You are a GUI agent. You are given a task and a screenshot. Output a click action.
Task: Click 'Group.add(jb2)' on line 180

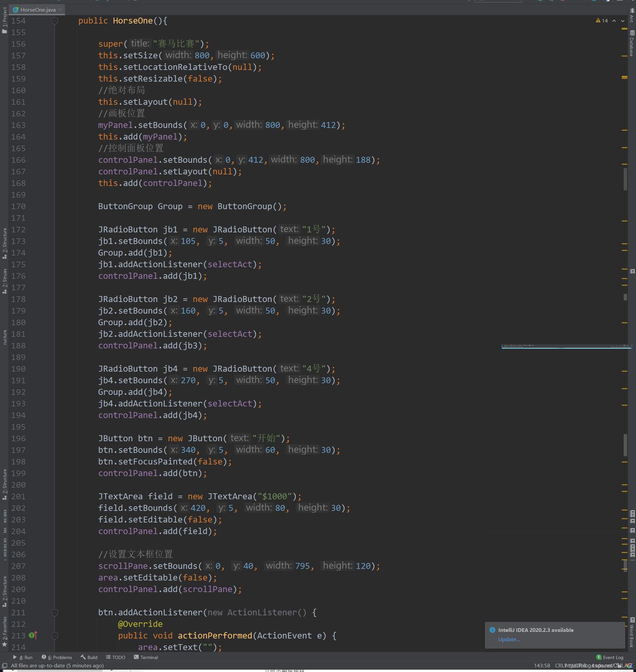133,322
